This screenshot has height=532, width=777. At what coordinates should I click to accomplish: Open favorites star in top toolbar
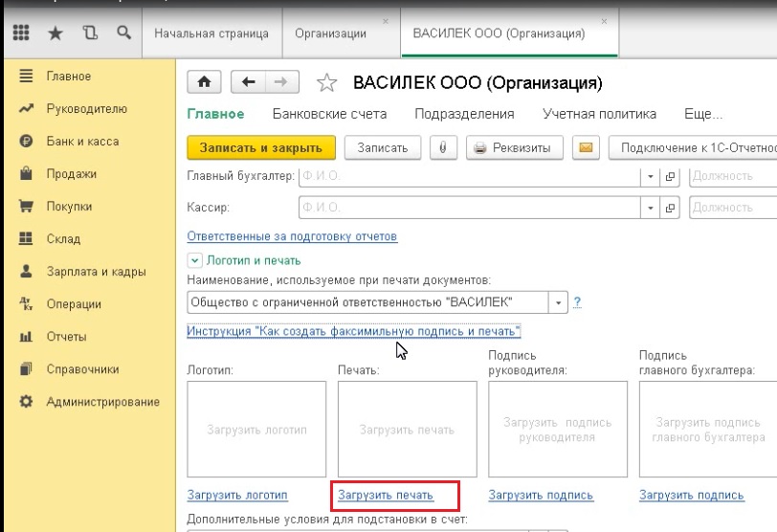tap(55, 33)
